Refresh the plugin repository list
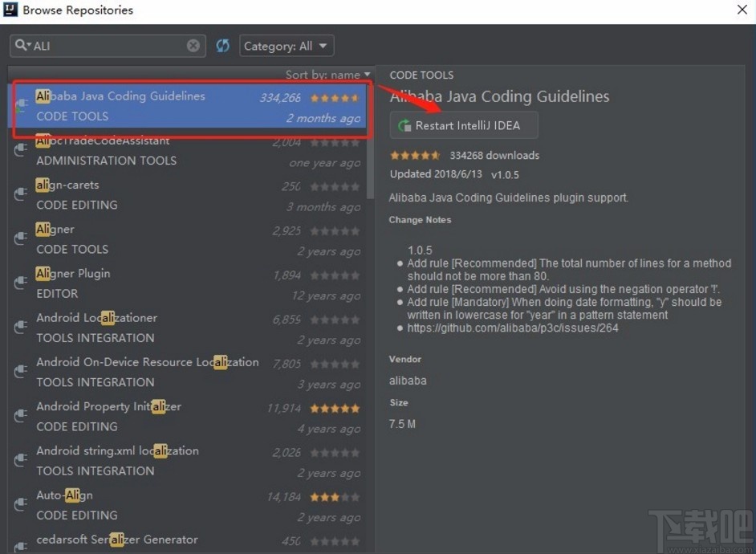Image resolution: width=756 pixels, height=554 pixels. click(x=222, y=46)
